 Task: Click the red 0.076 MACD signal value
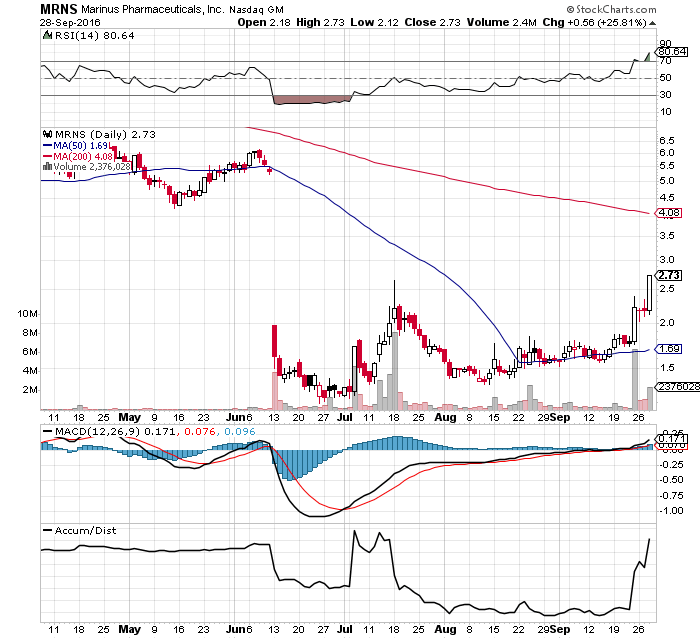199,432
